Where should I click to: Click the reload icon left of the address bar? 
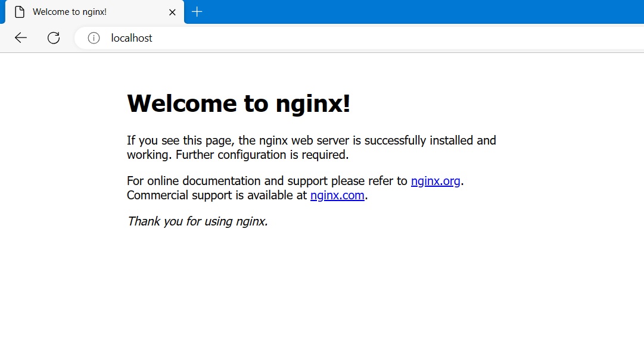click(54, 37)
